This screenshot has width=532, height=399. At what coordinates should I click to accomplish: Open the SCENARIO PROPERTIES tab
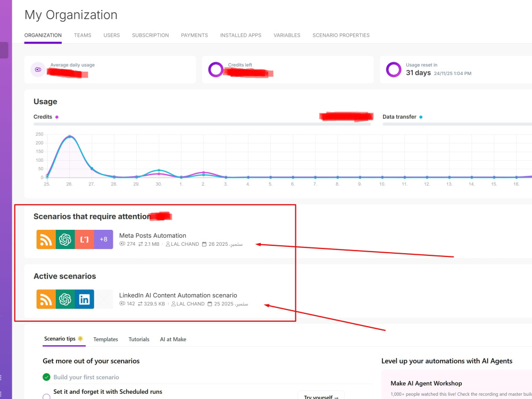(341, 35)
